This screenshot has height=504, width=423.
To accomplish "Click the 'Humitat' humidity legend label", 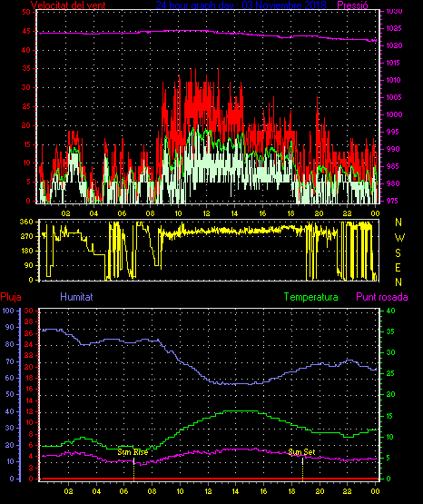I will [76, 297].
